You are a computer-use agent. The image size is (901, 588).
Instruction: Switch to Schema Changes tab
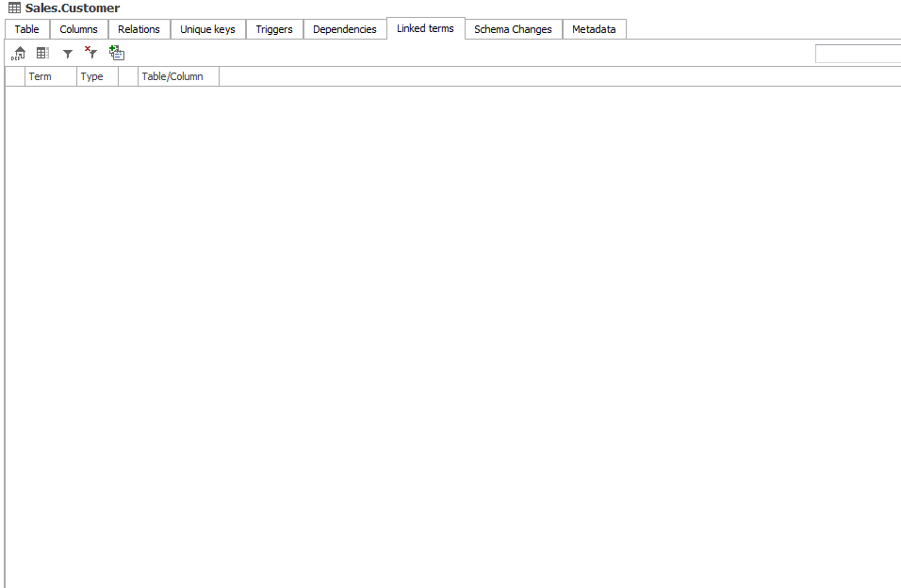coord(513,29)
